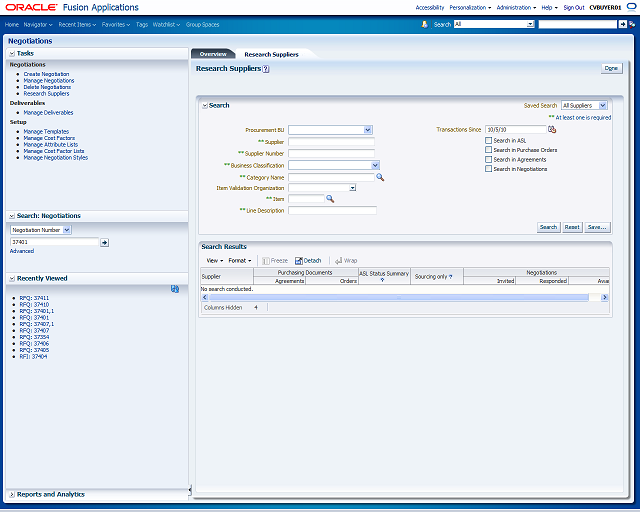Image resolution: width=640 pixels, height=512 pixels.
Task: Collapse the Tasks panel
Action: coord(12,53)
